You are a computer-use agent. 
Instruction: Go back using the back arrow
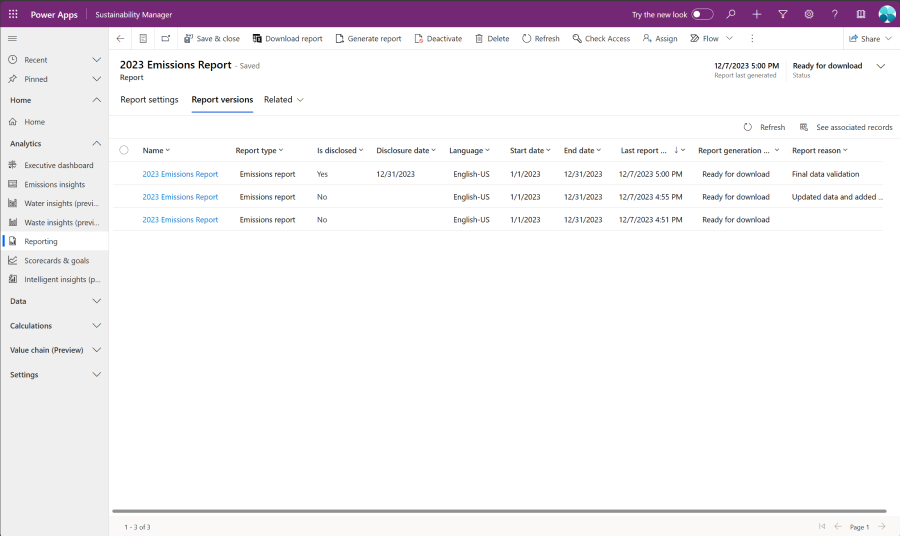coord(121,39)
